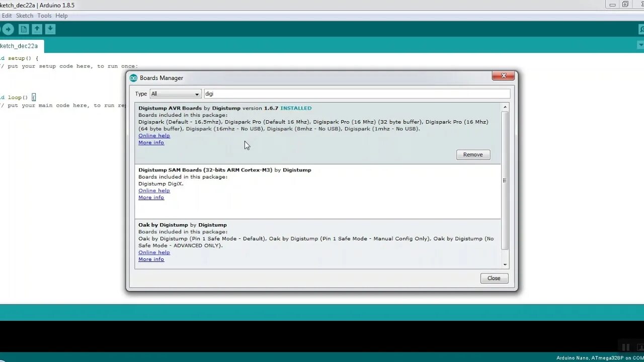Save the sketch with the Save icon

50,29
